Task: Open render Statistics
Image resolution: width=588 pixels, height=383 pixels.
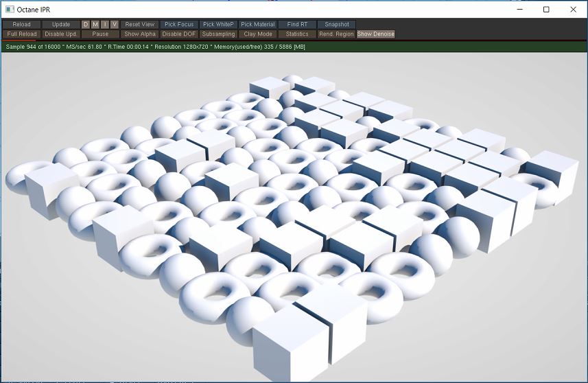Action: point(297,34)
